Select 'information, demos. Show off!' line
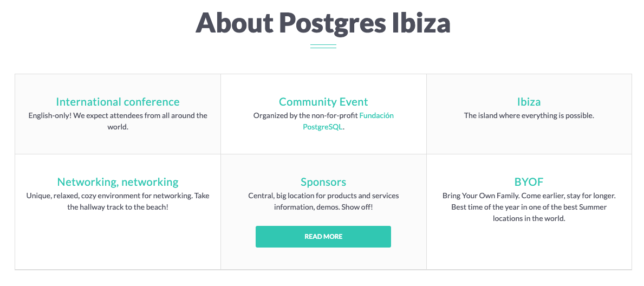The width and height of the screenshot is (644, 286). pyautogui.click(x=323, y=207)
